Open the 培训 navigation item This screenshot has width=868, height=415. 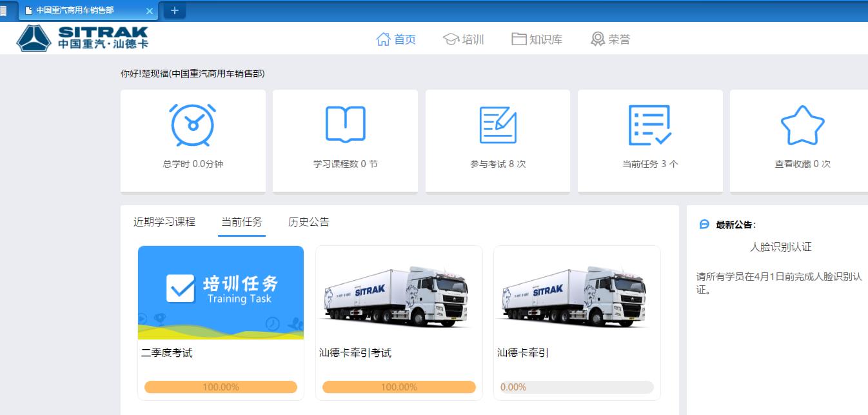[x=473, y=39]
